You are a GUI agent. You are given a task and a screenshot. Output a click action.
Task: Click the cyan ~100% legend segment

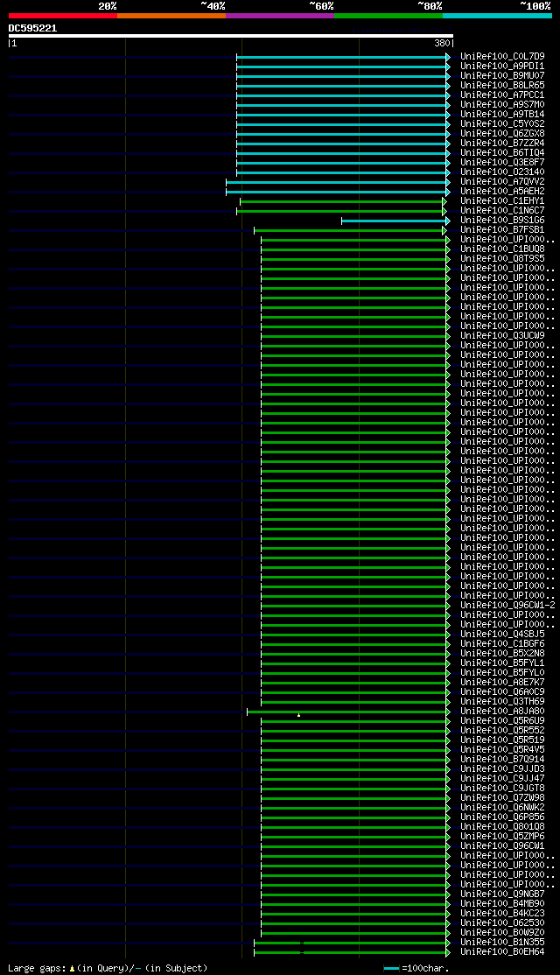(x=497, y=16)
